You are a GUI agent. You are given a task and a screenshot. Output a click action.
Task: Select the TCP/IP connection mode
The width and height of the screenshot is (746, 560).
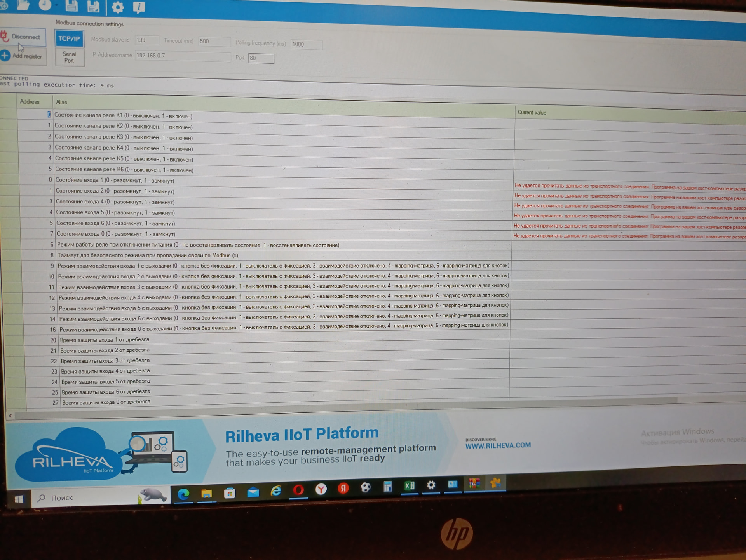pyautogui.click(x=69, y=39)
